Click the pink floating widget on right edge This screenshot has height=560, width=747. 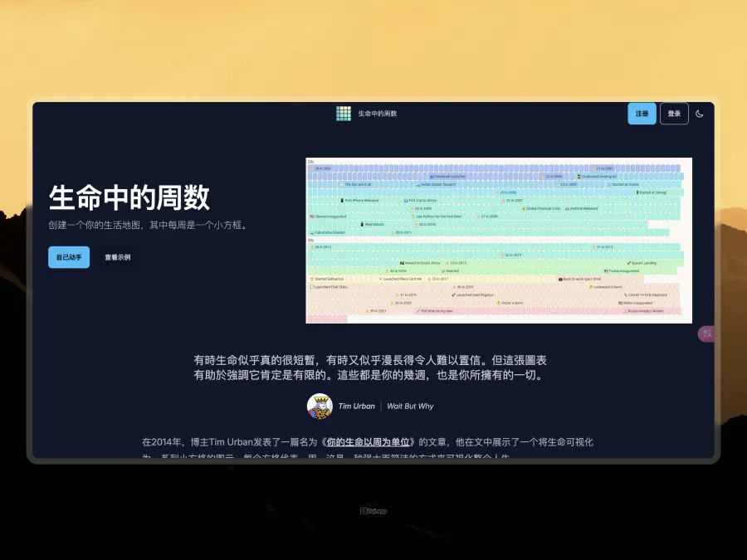[x=706, y=333]
